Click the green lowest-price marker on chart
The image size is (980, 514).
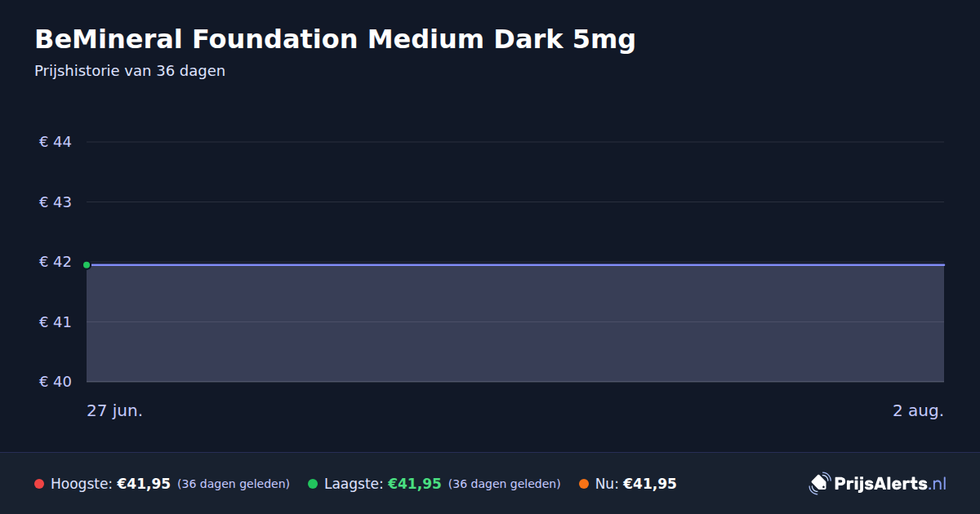[87, 264]
